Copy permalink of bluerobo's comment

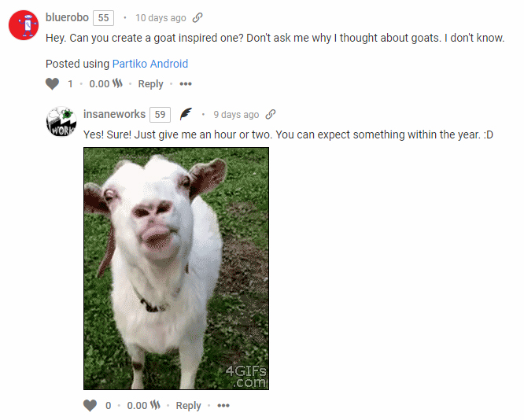[197, 17]
